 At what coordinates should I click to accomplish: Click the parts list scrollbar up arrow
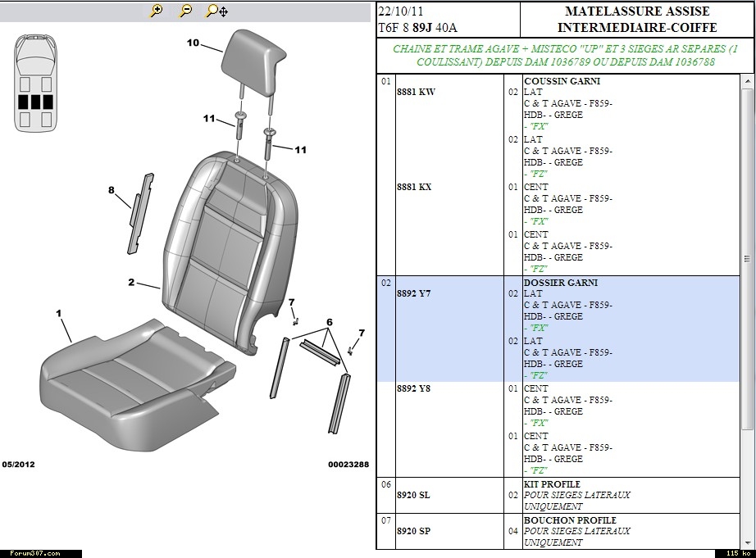pyautogui.click(x=747, y=81)
